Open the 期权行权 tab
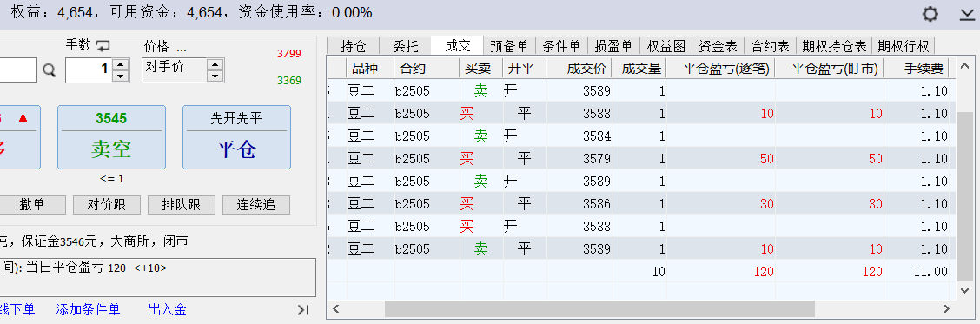Viewport: 980px width, 324px height. click(x=904, y=46)
